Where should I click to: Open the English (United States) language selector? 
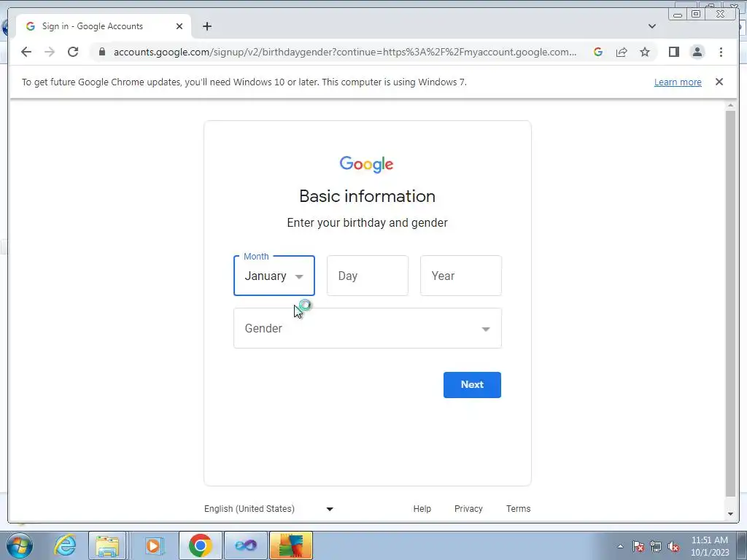(x=268, y=508)
